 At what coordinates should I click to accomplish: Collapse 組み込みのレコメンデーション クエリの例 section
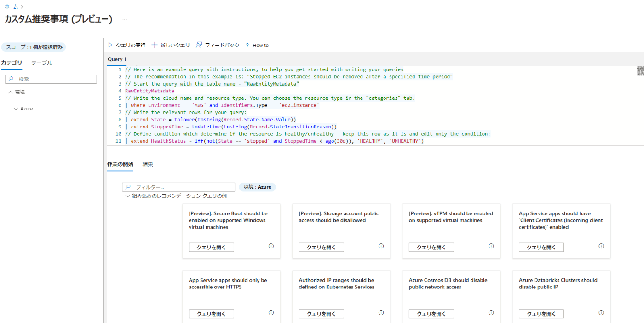click(128, 196)
